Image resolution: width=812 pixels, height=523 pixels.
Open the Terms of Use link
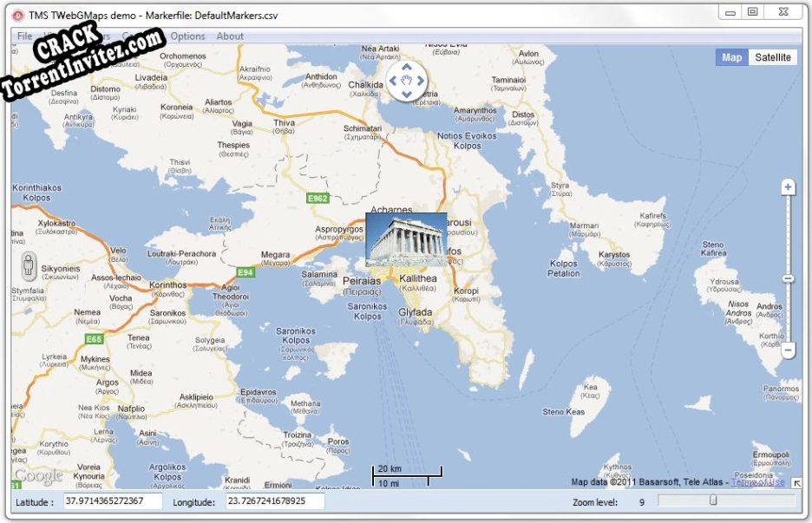(x=757, y=482)
